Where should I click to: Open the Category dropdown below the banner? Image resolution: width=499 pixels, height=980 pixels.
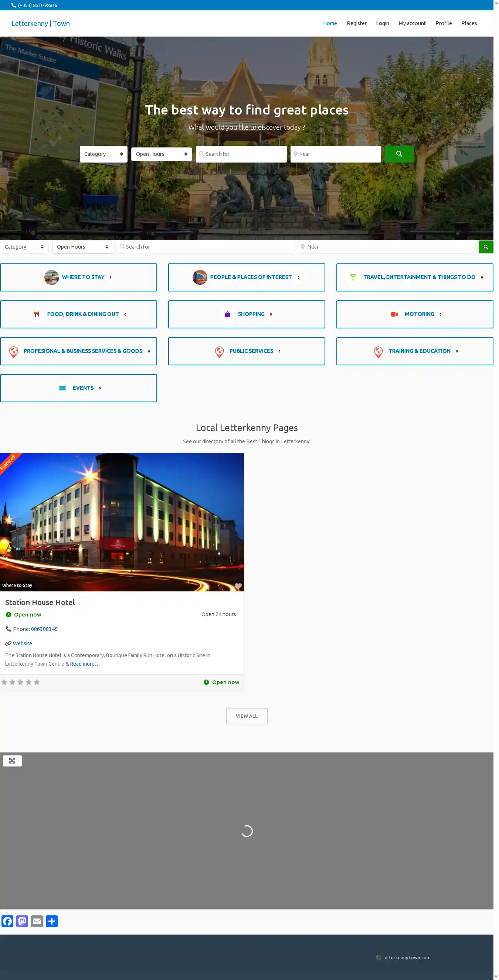(24, 247)
